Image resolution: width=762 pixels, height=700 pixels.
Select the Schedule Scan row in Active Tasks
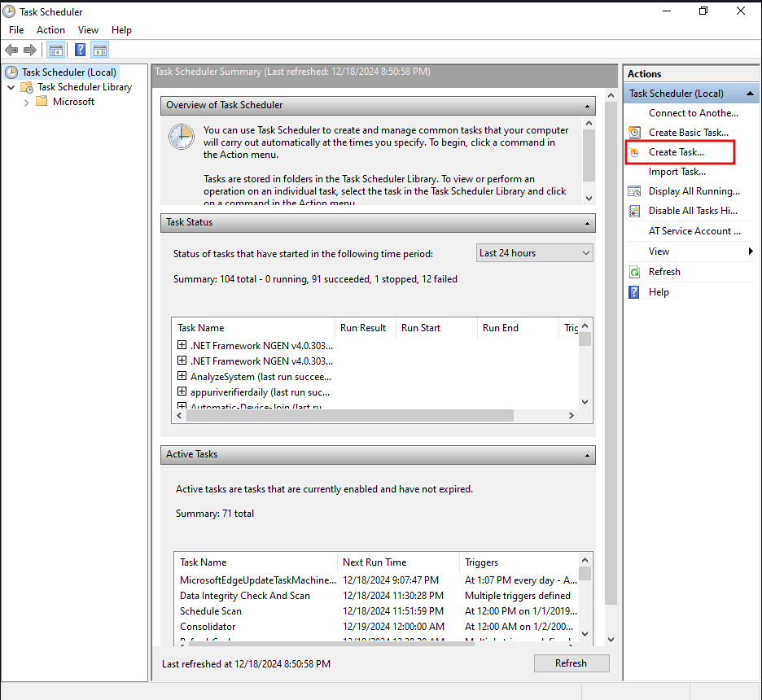coord(211,611)
